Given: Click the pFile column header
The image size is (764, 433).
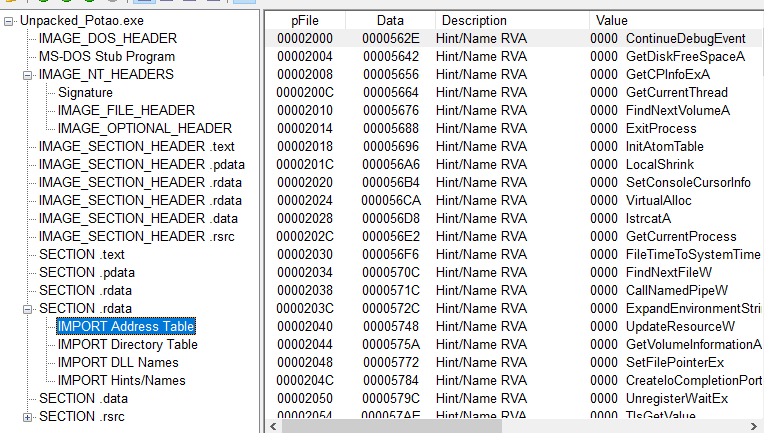Looking at the screenshot, I should 305,20.
